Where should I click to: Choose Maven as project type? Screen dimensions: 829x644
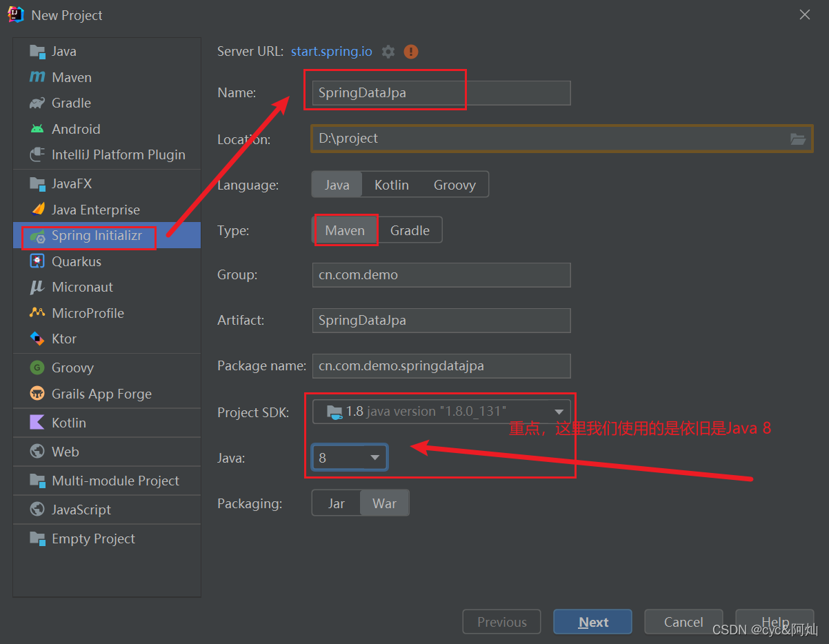[345, 230]
